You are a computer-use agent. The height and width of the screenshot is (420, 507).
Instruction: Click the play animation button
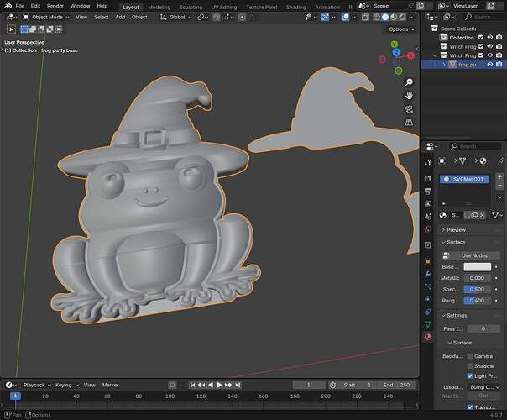coord(220,385)
